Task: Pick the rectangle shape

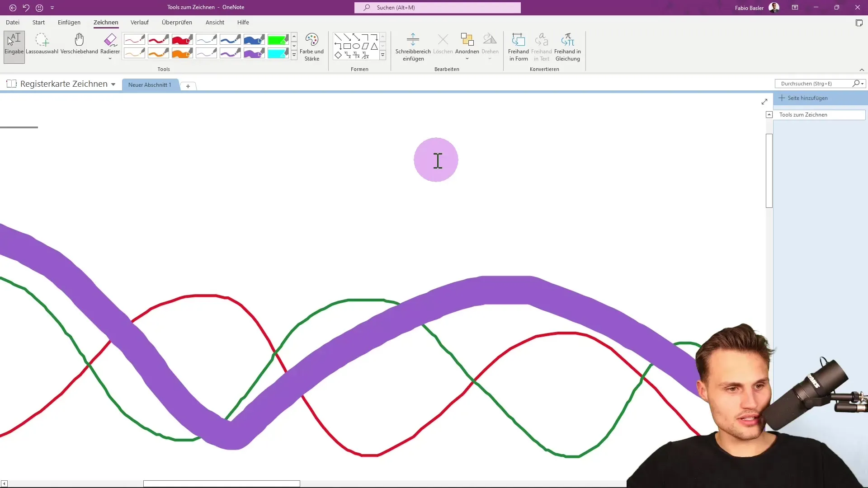Action: (x=347, y=46)
